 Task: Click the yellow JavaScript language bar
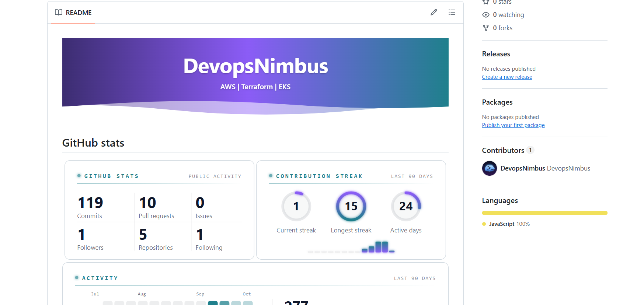[544, 213]
